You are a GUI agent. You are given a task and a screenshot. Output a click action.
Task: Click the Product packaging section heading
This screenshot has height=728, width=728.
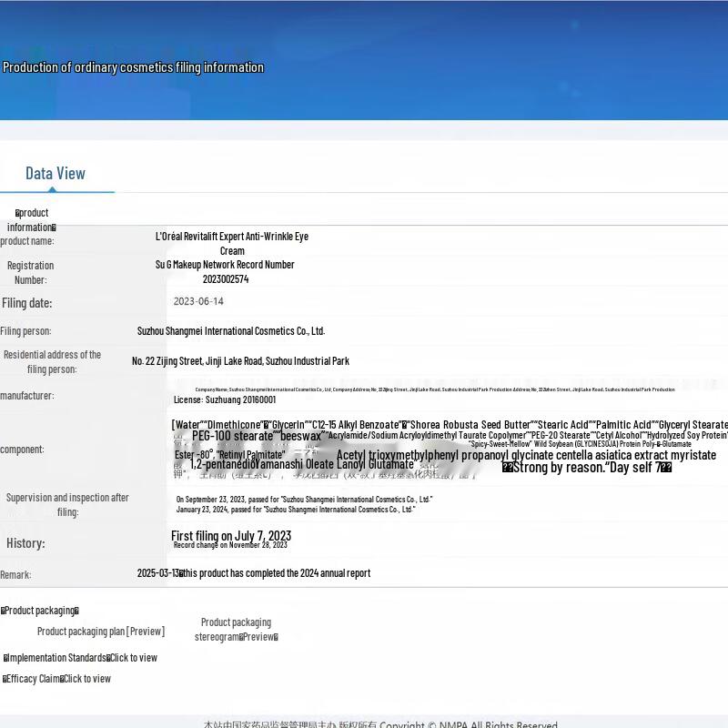point(40,611)
